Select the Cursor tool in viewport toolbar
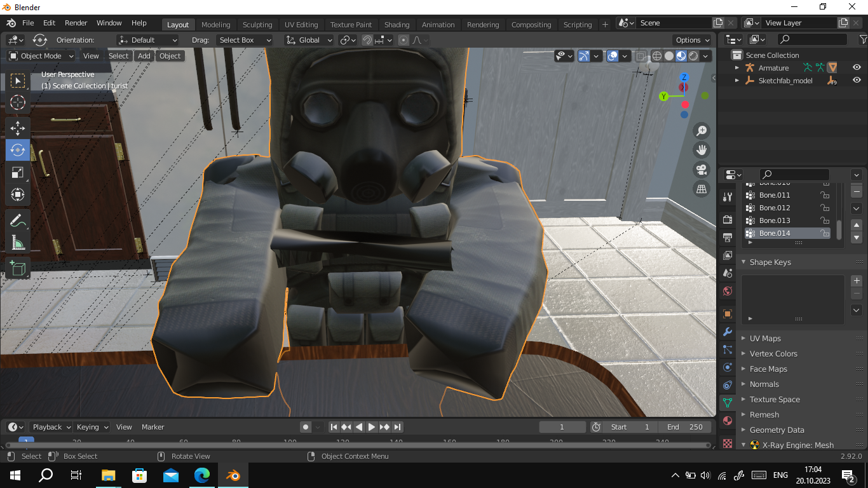868x488 pixels. 18,102
